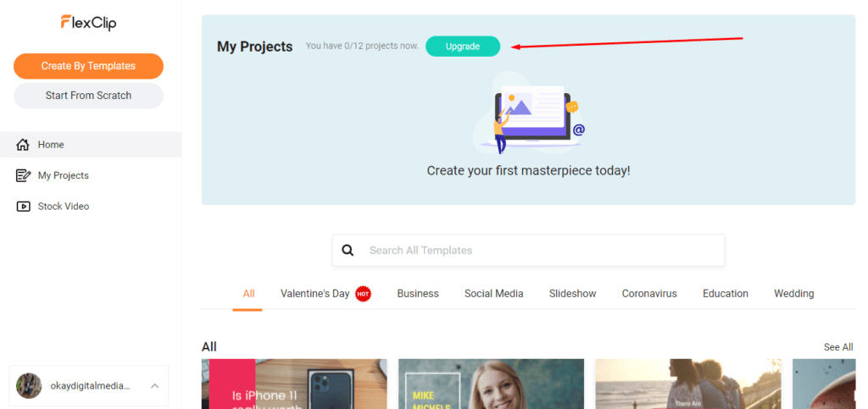868x409 pixels.
Task: Open the okaydigitalmedia account dropdown
Action: [x=92, y=386]
